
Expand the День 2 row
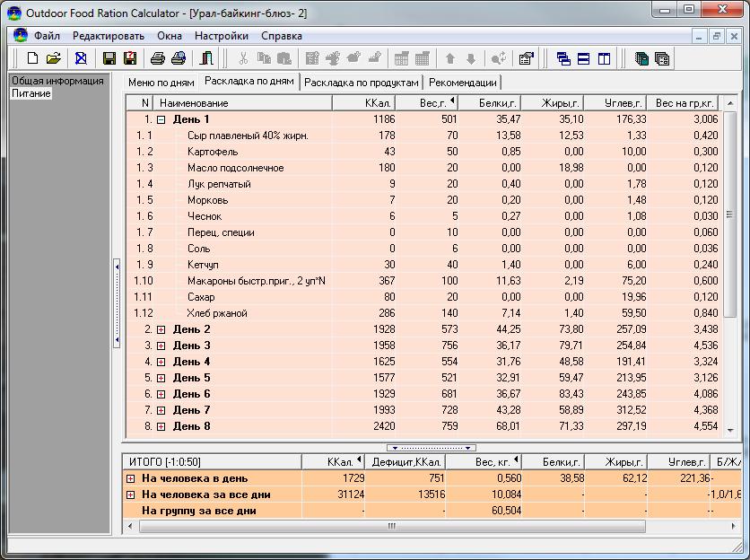(161, 329)
